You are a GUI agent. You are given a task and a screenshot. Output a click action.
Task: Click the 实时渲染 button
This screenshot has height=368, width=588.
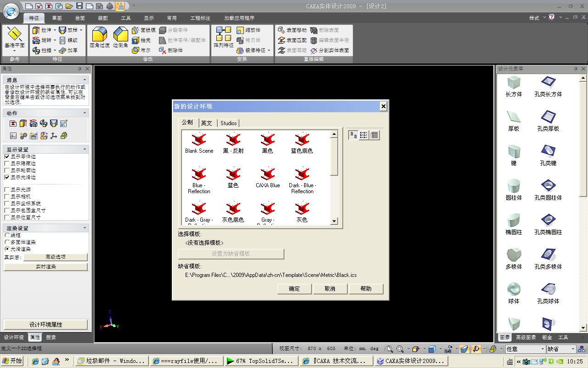click(46, 267)
